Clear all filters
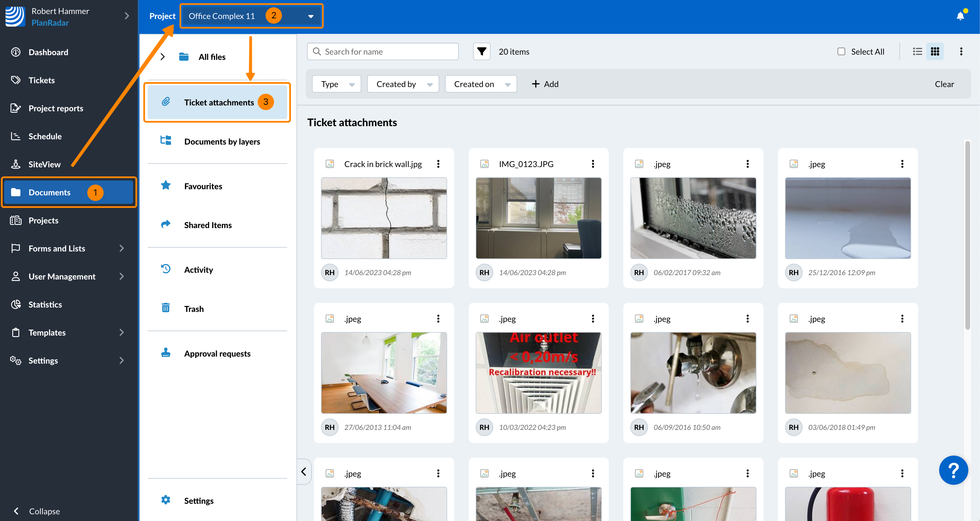The width and height of the screenshot is (980, 521). click(944, 84)
